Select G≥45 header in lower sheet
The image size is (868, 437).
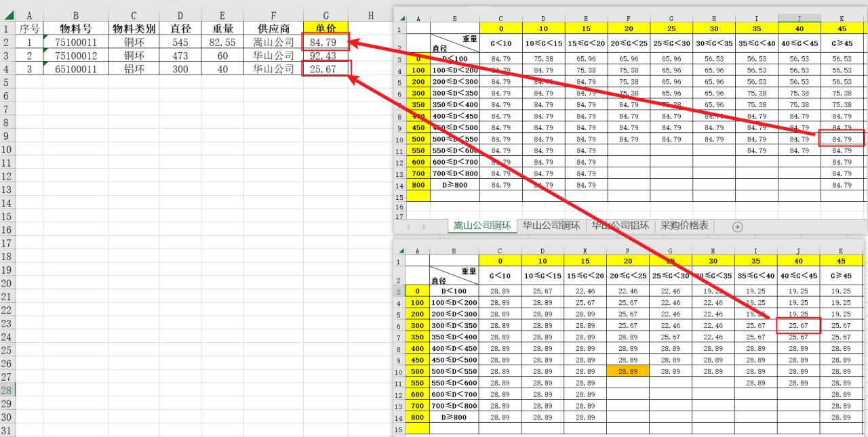pos(842,276)
